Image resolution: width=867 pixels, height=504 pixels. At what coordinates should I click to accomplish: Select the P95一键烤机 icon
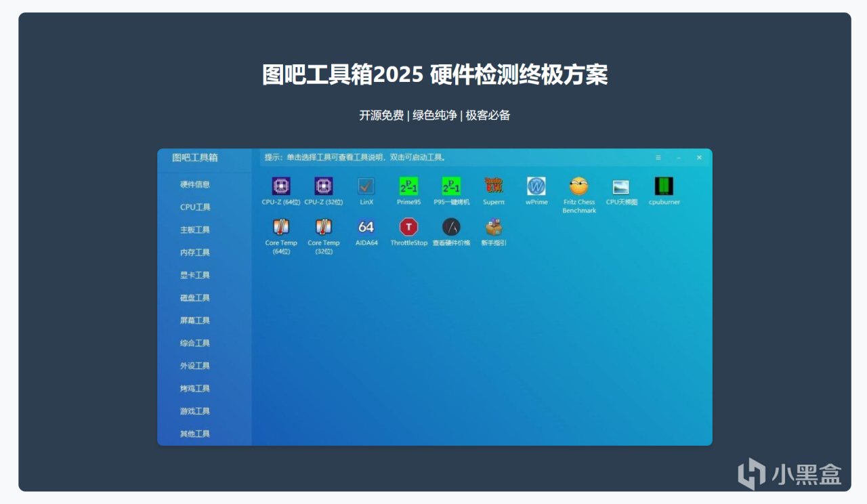click(x=451, y=186)
